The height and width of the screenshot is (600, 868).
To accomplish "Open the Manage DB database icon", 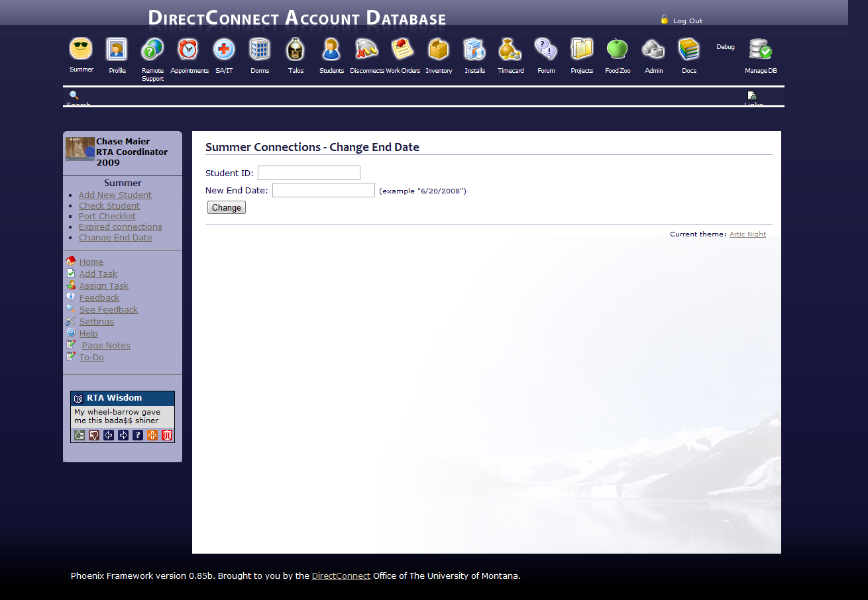I will coord(761,49).
